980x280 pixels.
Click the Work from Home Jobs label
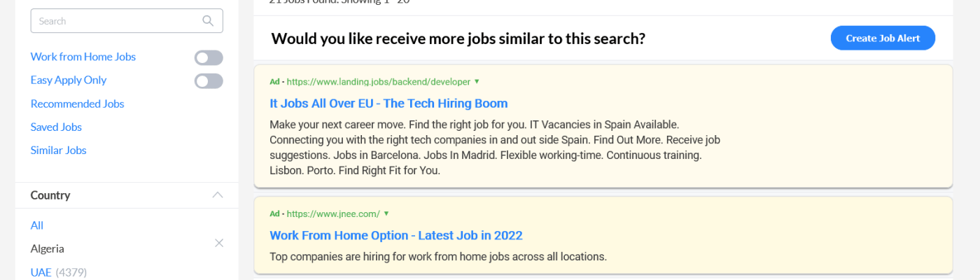[83, 57]
